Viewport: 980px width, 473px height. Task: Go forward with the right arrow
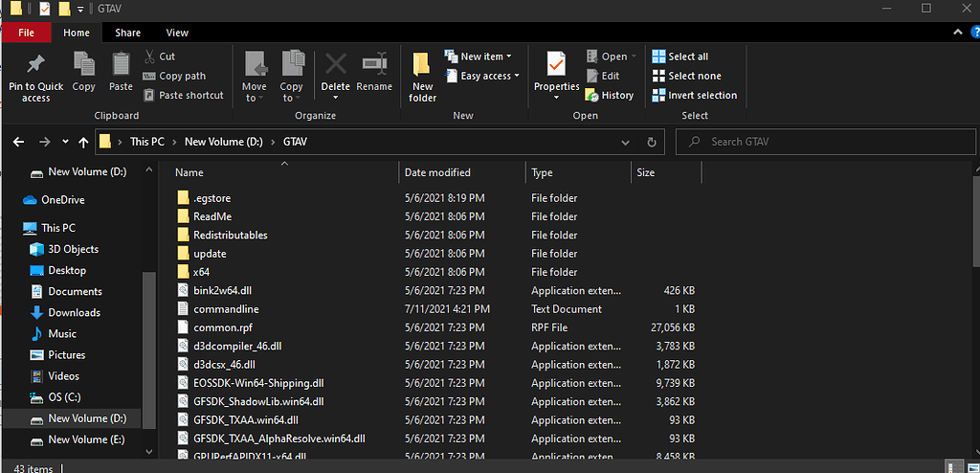pyautogui.click(x=44, y=142)
